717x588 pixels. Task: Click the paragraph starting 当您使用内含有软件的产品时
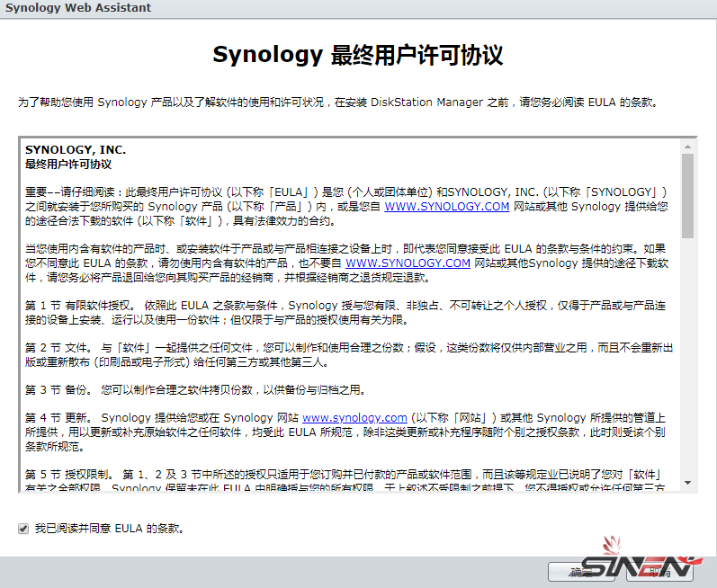pyautogui.click(x=346, y=263)
